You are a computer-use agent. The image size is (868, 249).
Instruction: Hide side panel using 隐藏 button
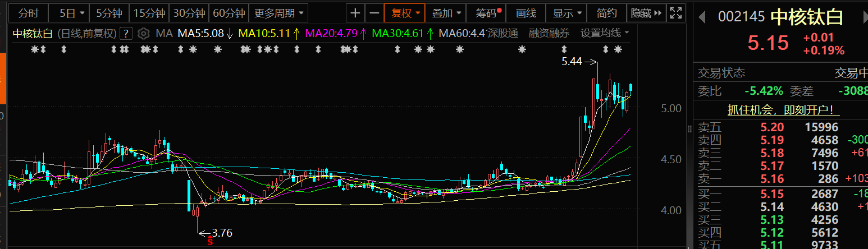click(x=646, y=13)
